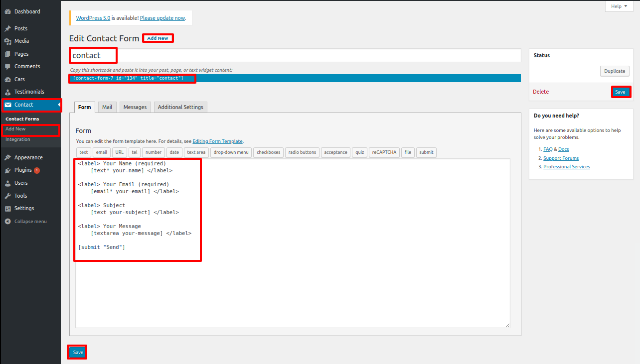640x364 pixels.
Task: Click the Comments bubble icon
Action: (x=8, y=67)
